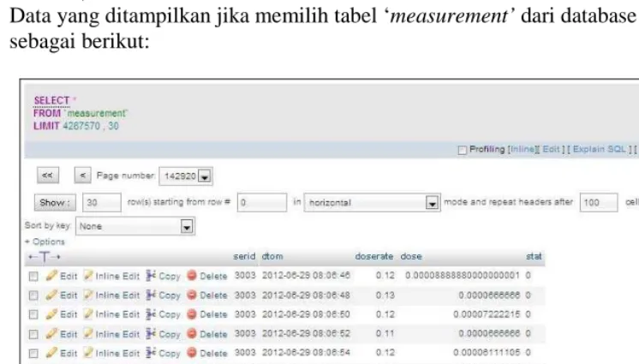The width and height of the screenshot is (639, 364).
Task: Click the full texts toggle arrows icon
Action: [44, 257]
